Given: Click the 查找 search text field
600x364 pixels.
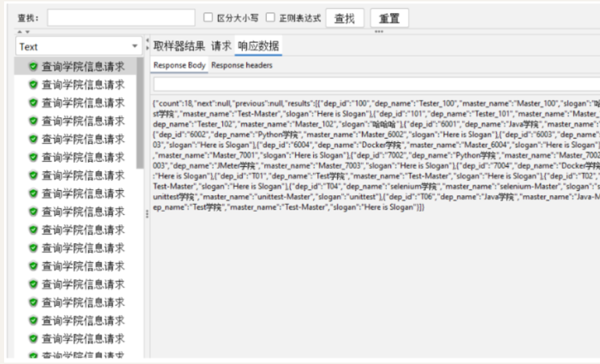Looking at the screenshot, I should tap(121, 18).
